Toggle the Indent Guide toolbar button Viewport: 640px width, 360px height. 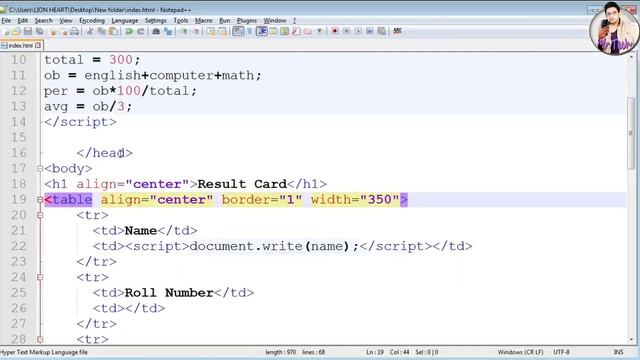pyautogui.click(x=262, y=31)
